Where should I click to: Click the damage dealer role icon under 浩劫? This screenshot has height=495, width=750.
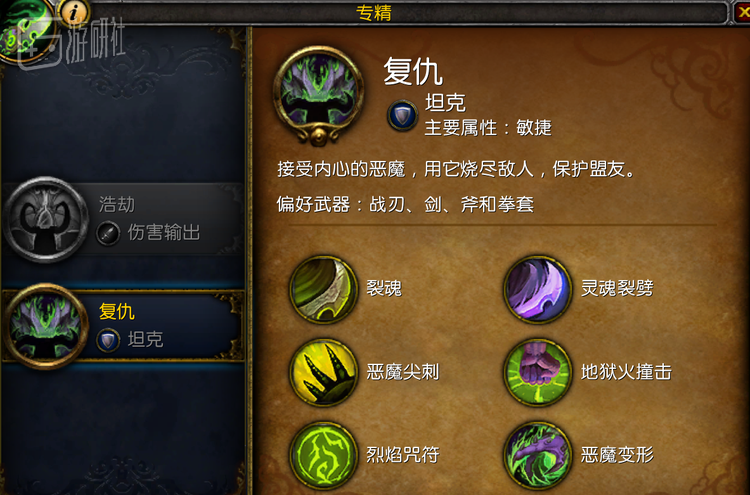pos(108,233)
